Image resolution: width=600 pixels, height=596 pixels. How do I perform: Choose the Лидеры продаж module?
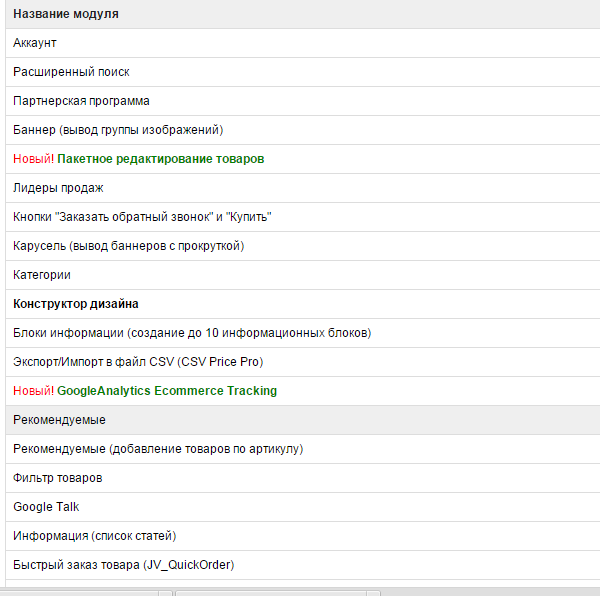point(303,188)
